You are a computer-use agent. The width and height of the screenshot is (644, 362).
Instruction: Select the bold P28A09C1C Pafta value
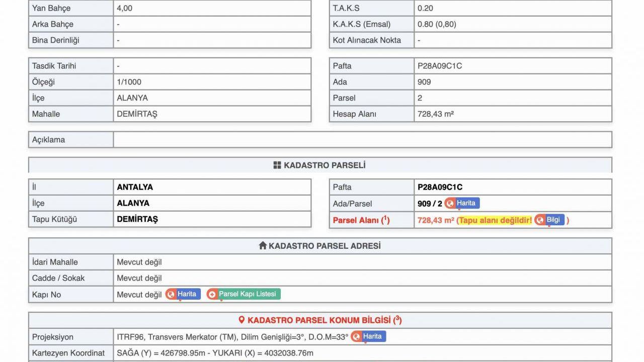point(440,187)
